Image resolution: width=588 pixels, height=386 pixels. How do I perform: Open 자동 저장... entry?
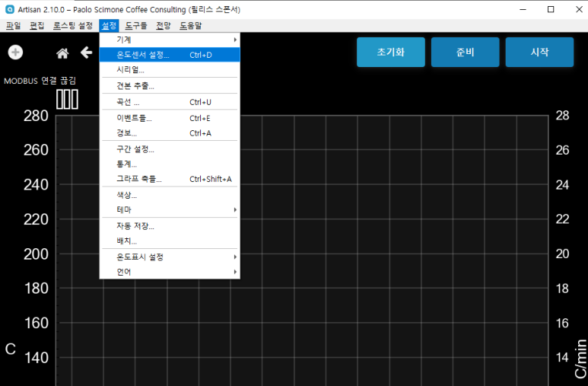point(170,226)
